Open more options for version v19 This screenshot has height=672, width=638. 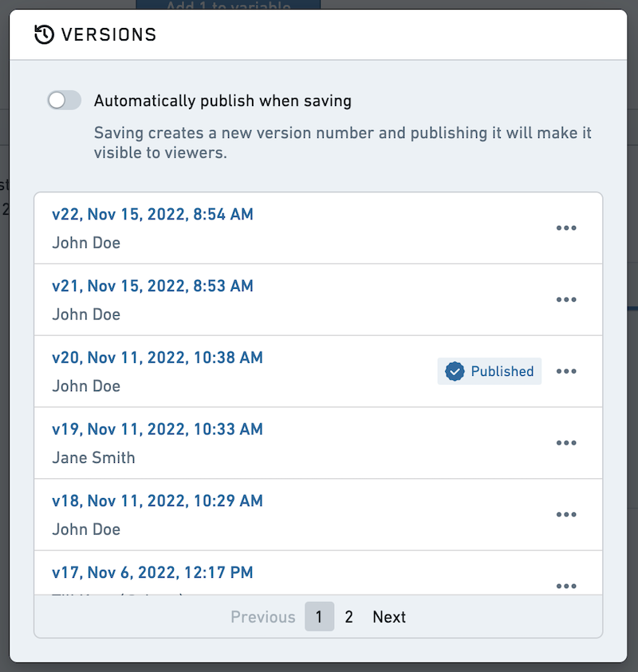point(566,443)
